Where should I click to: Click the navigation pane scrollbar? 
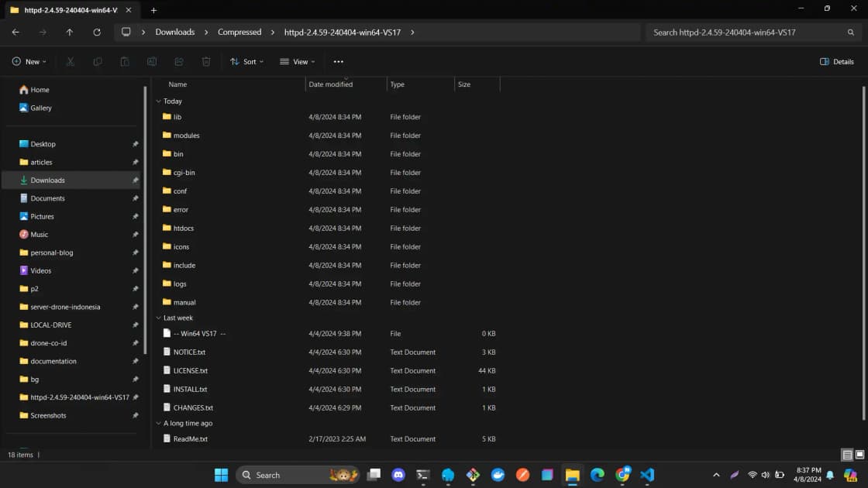[x=145, y=220]
